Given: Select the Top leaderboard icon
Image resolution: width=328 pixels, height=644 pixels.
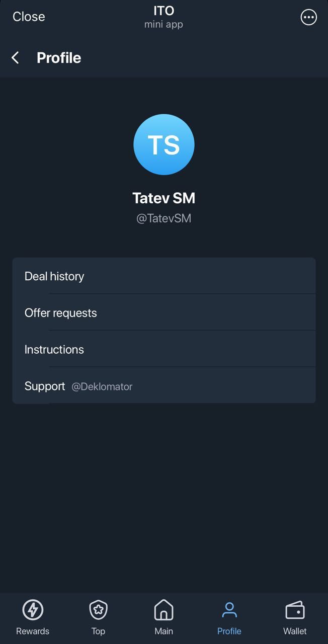Looking at the screenshot, I should pos(98,609).
